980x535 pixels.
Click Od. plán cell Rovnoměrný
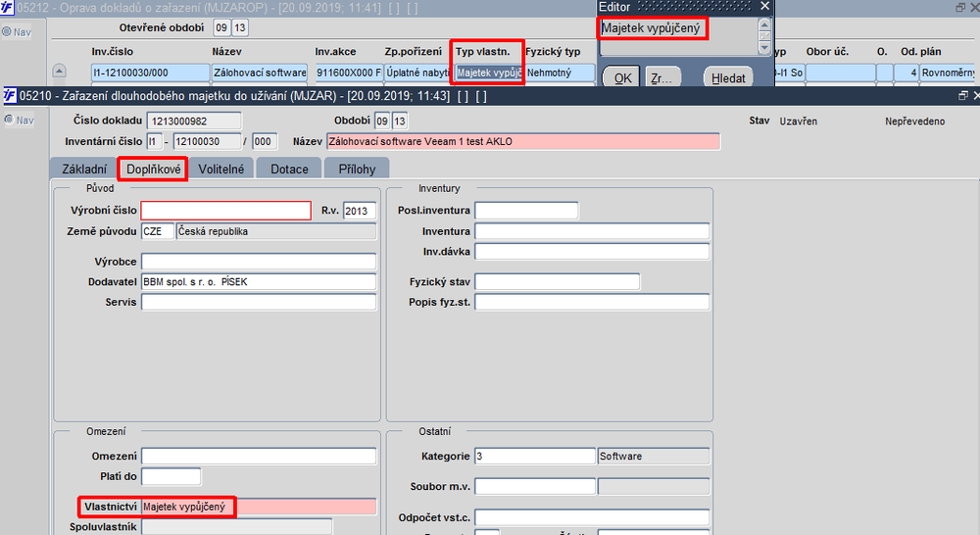click(x=948, y=73)
